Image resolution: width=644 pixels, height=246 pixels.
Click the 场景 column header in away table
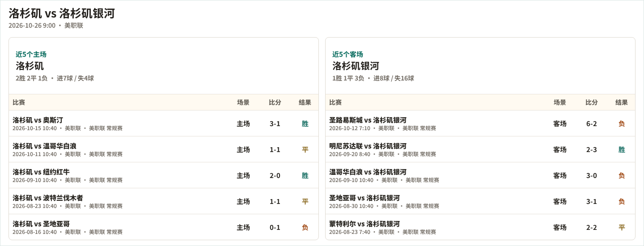coord(560,102)
